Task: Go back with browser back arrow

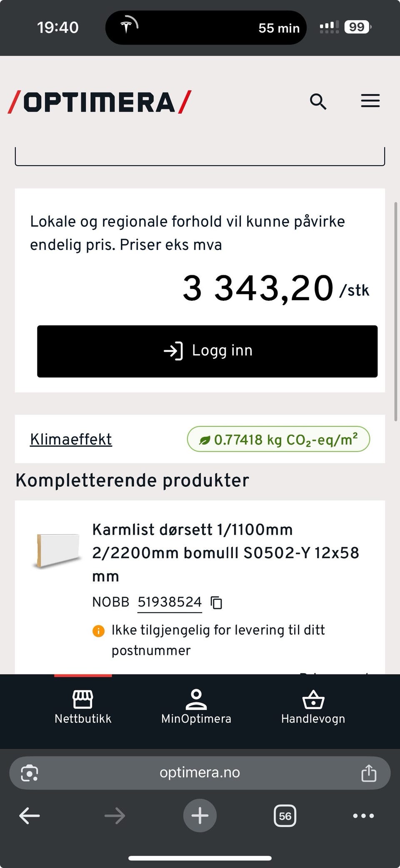Action: 30,816
